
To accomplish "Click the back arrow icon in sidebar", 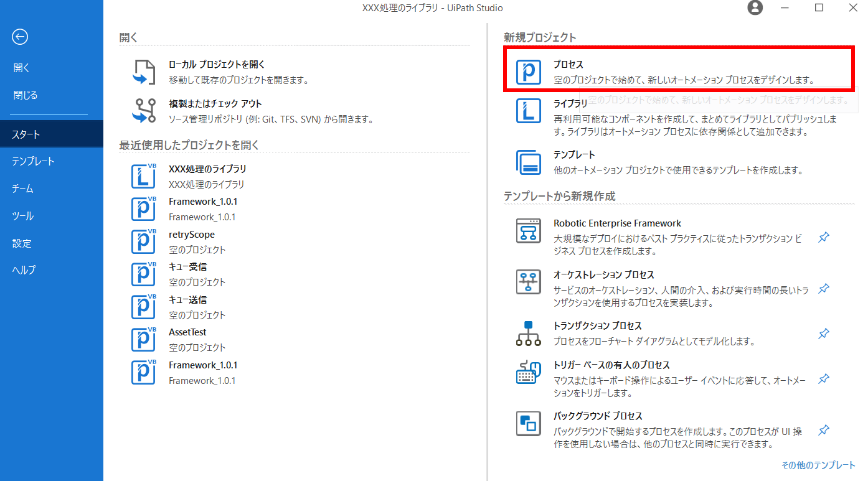I will click(20, 37).
